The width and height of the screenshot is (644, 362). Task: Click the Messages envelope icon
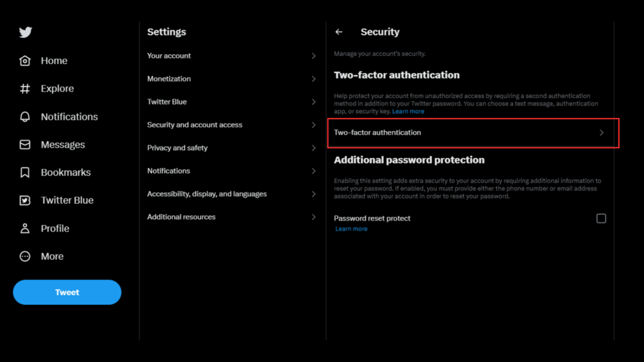pyautogui.click(x=25, y=145)
